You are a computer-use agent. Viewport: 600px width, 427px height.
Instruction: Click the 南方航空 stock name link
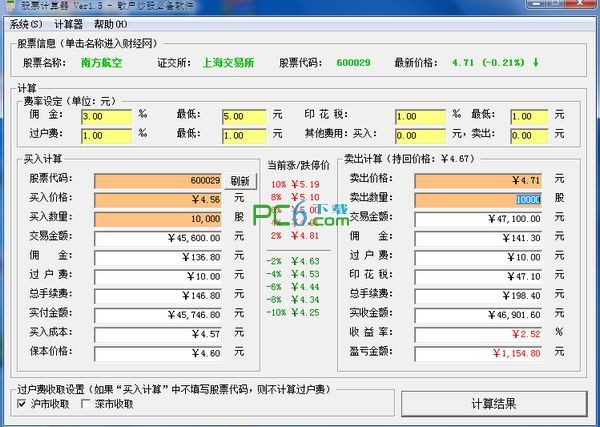pyautogui.click(x=101, y=63)
